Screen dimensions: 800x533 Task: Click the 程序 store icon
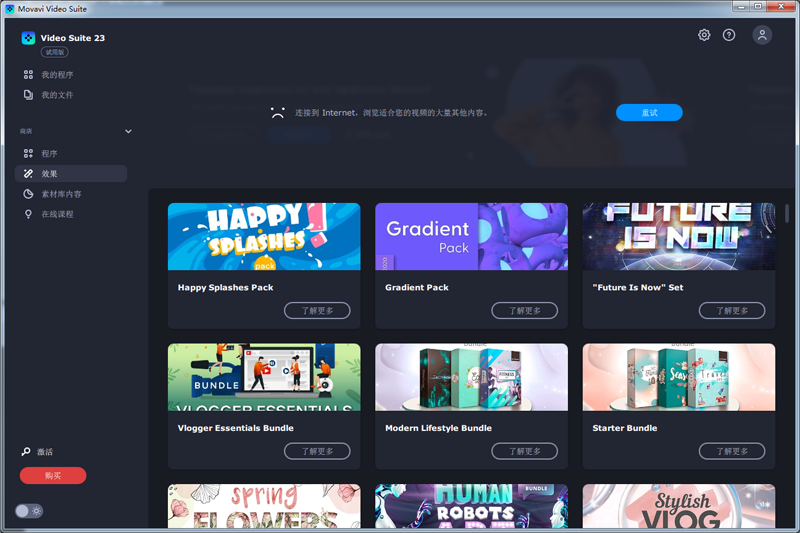coord(28,154)
